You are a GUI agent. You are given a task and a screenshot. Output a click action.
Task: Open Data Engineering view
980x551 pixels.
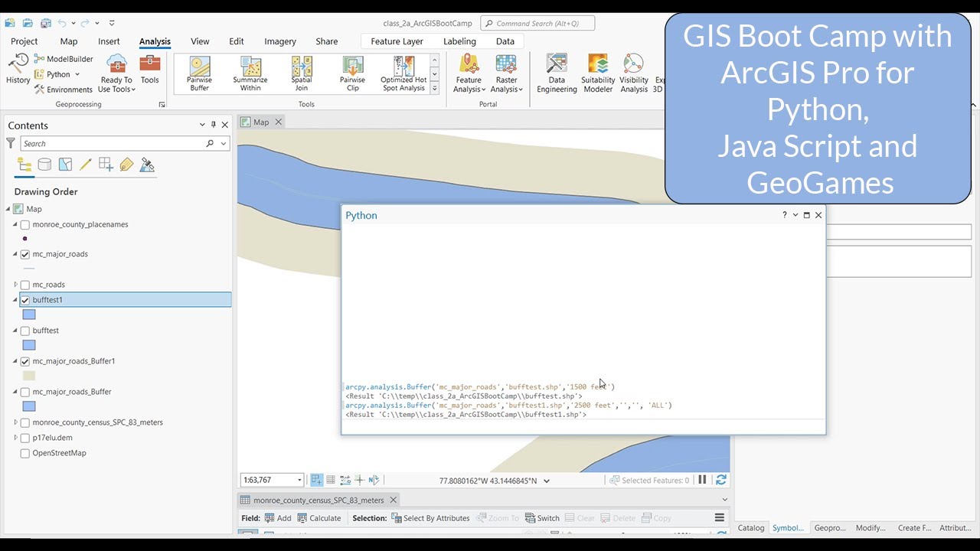pos(557,73)
